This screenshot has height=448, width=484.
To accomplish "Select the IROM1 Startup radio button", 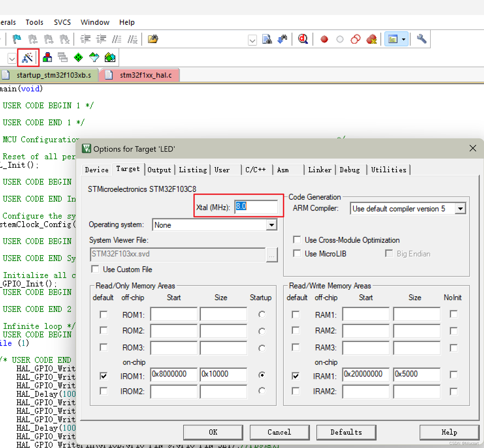I will coord(262,375).
